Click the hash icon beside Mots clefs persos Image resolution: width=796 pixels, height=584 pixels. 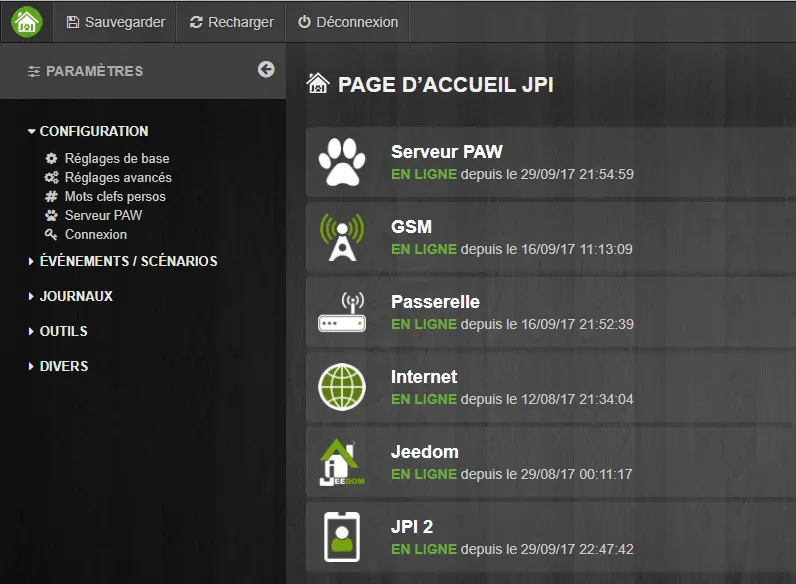coord(51,197)
